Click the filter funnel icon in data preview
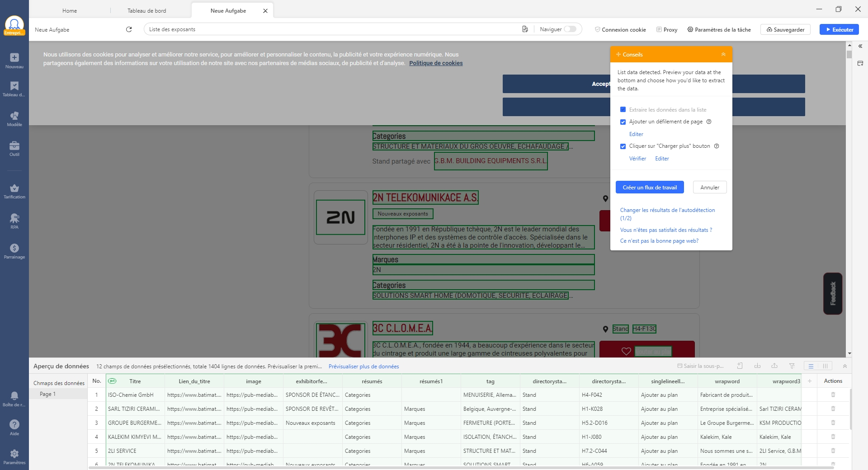Screen dimensions: 868x470 click(x=792, y=366)
